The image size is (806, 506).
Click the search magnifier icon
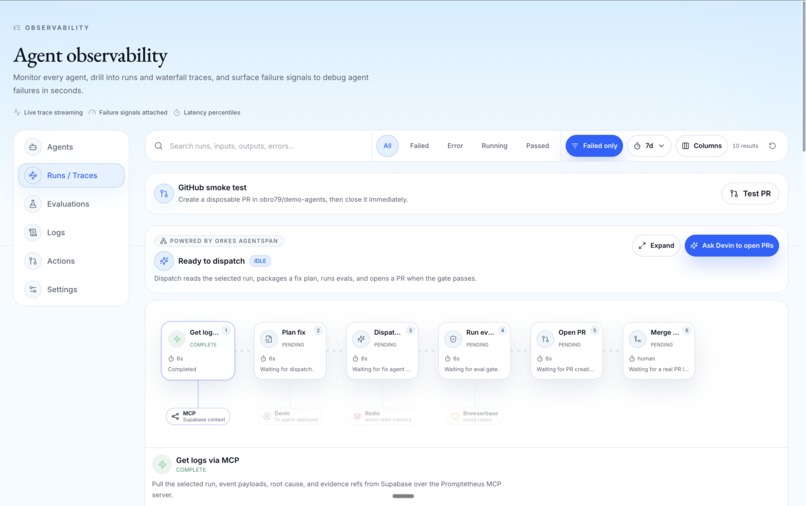159,146
